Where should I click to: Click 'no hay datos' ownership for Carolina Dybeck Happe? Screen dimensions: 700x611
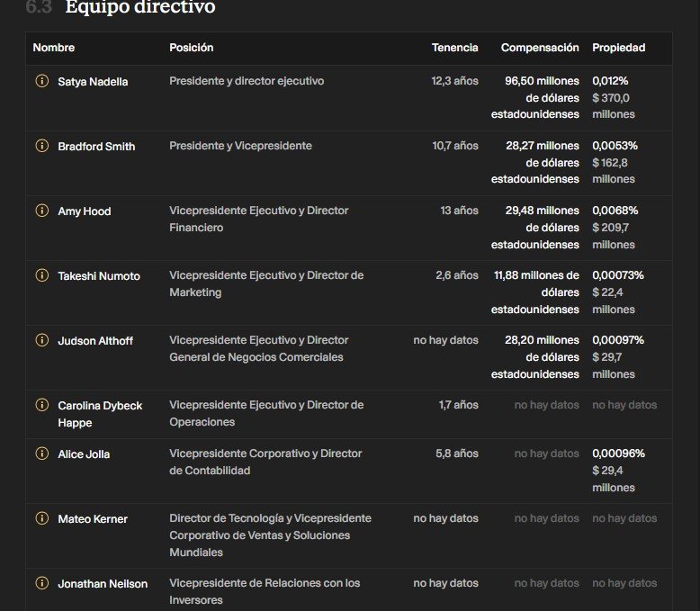coord(624,405)
